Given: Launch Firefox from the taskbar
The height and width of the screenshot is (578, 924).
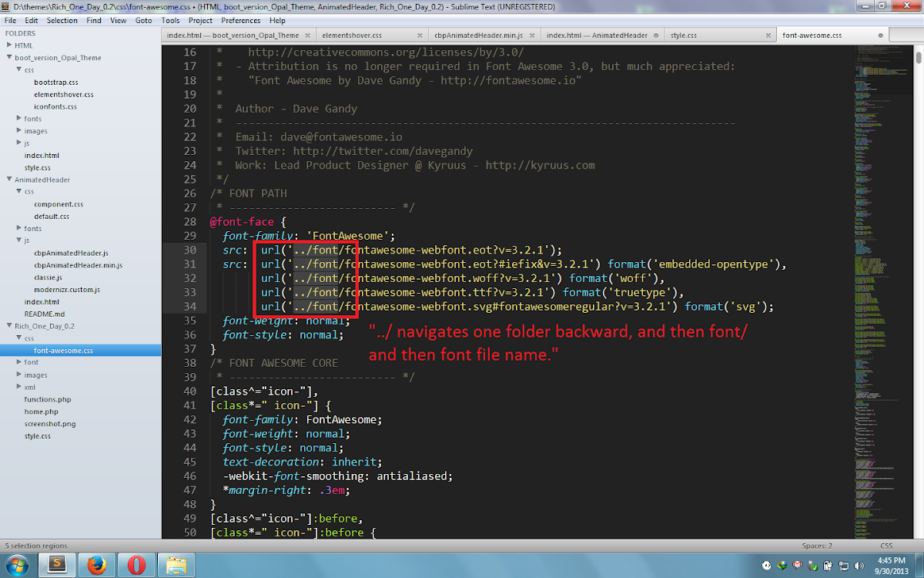Looking at the screenshot, I should (96, 565).
